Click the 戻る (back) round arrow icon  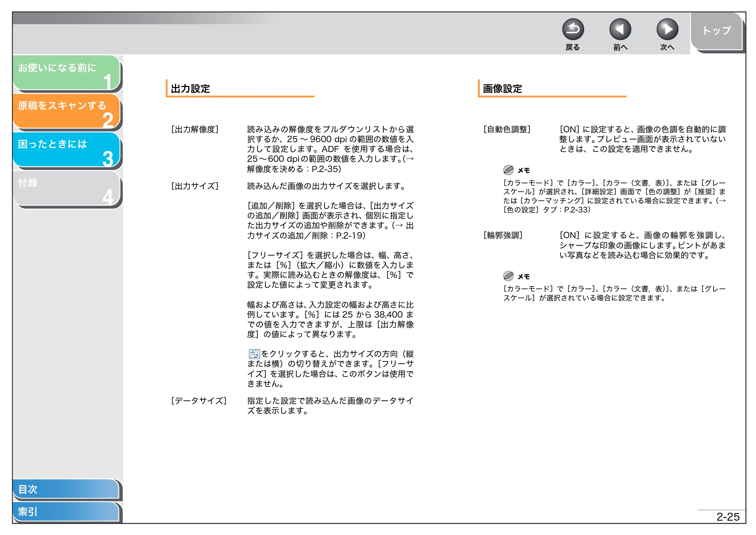[x=573, y=29]
